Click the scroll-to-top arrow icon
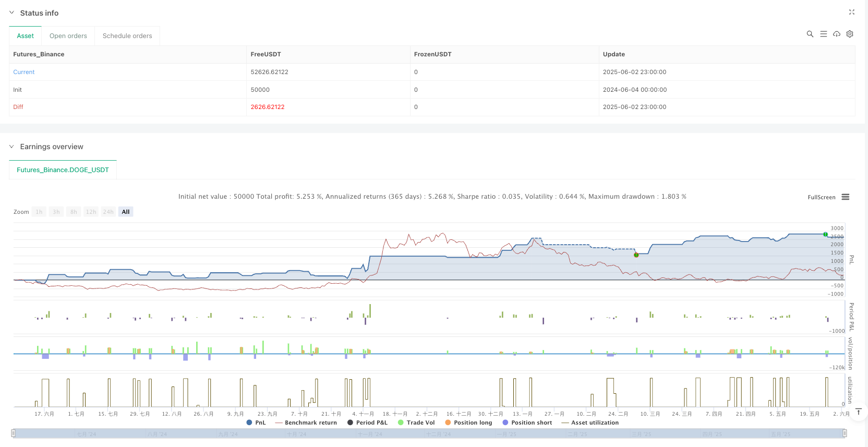Image resolution: width=868 pixels, height=447 pixels. point(859,412)
